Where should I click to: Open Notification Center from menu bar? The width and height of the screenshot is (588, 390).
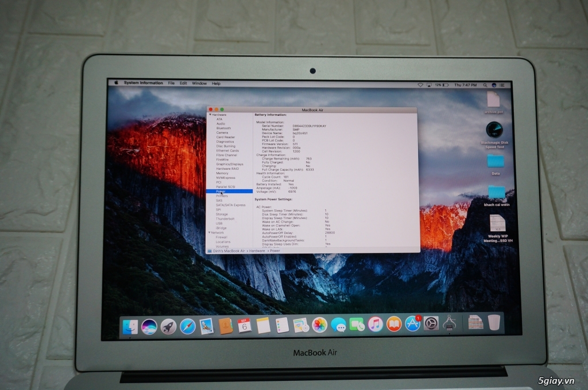502,85
